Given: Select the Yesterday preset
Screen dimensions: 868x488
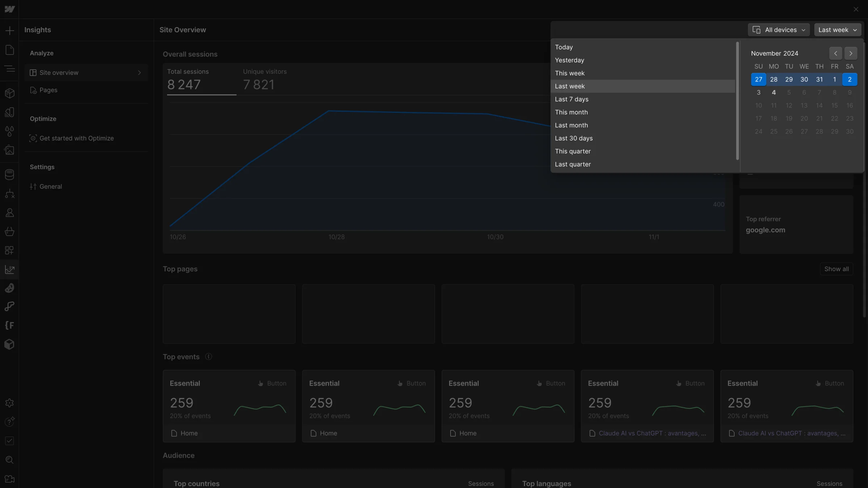Looking at the screenshot, I should pyautogui.click(x=643, y=60).
